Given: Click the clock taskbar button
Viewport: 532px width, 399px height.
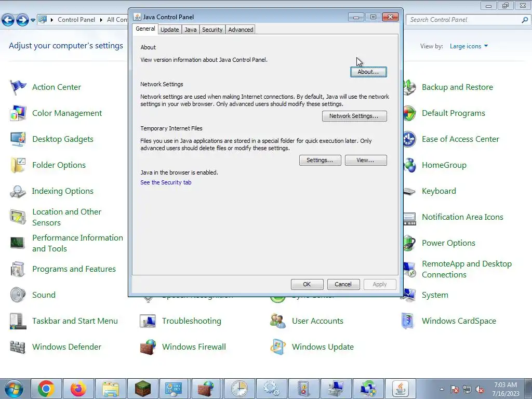Looking at the screenshot, I should tap(240, 389).
